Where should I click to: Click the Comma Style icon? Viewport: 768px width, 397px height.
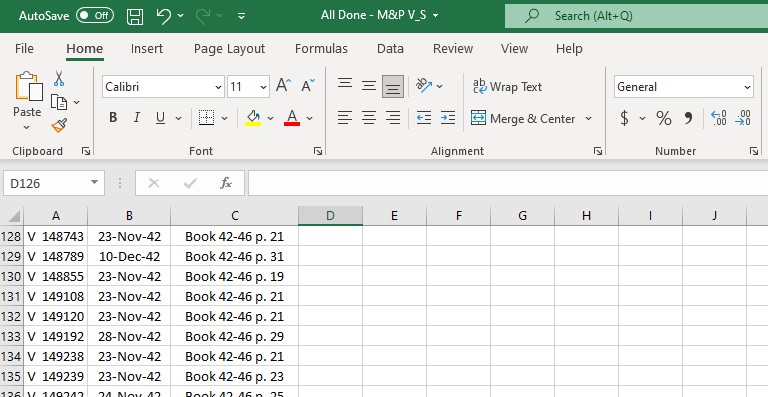(689, 118)
